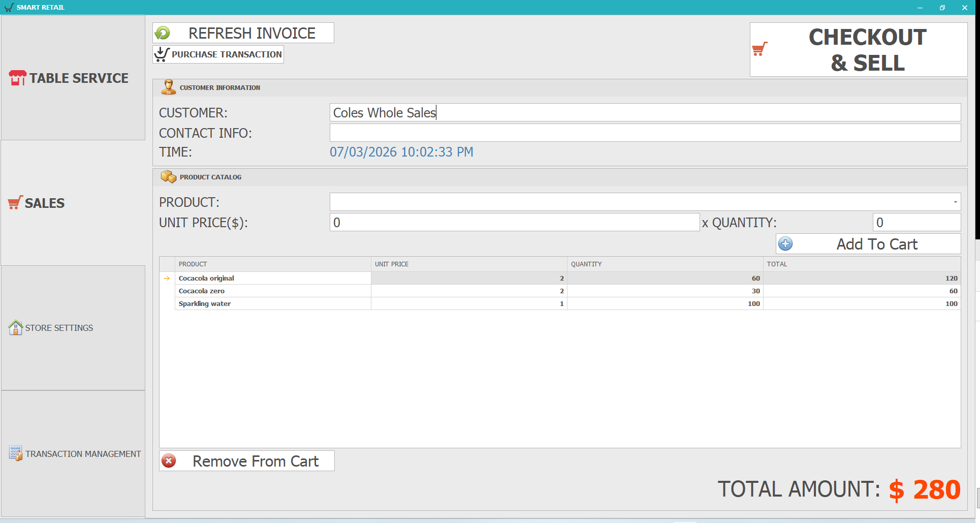Switch to the Table Service section

click(x=69, y=78)
